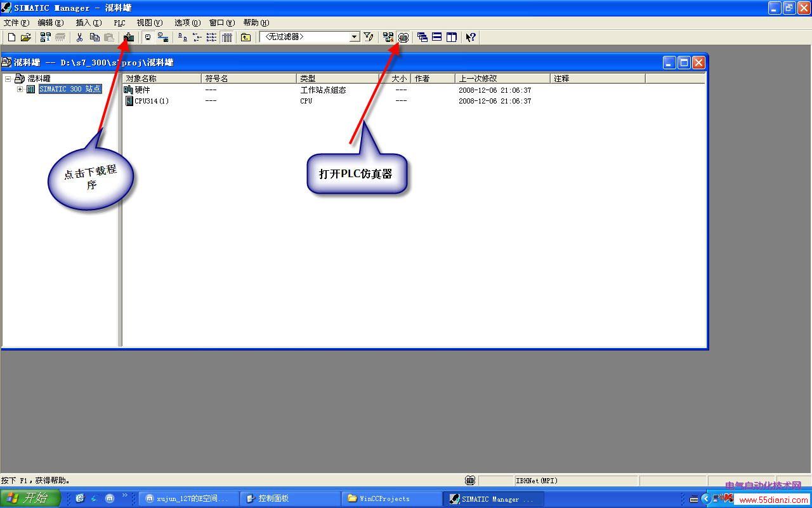The image size is (812, 508).
Task: Open the 窗口(W) menu
Action: click(222, 23)
